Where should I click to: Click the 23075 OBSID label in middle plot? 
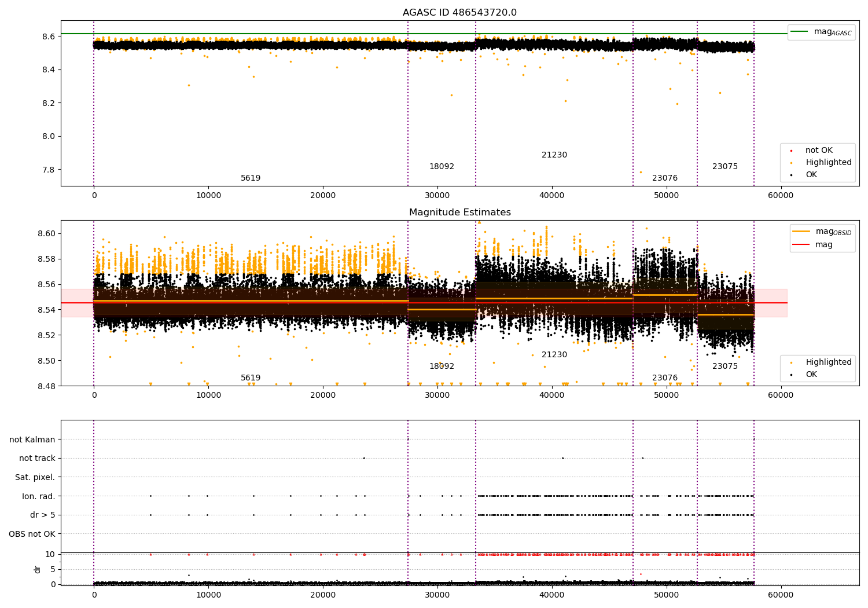pyautogui.click(x=724, y=367)
